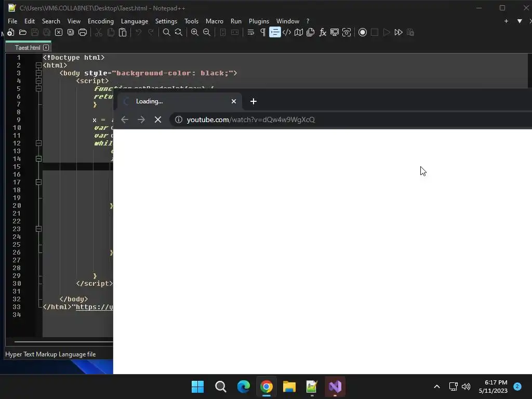
Task: Collapse the fold marker at line 14
Action: 38,159
